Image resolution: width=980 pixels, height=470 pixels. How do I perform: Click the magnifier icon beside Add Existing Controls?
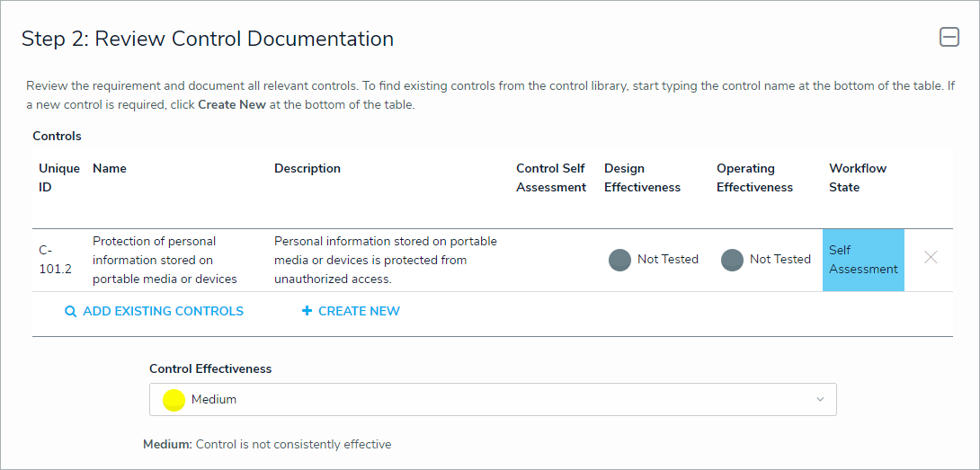[70, 311]
